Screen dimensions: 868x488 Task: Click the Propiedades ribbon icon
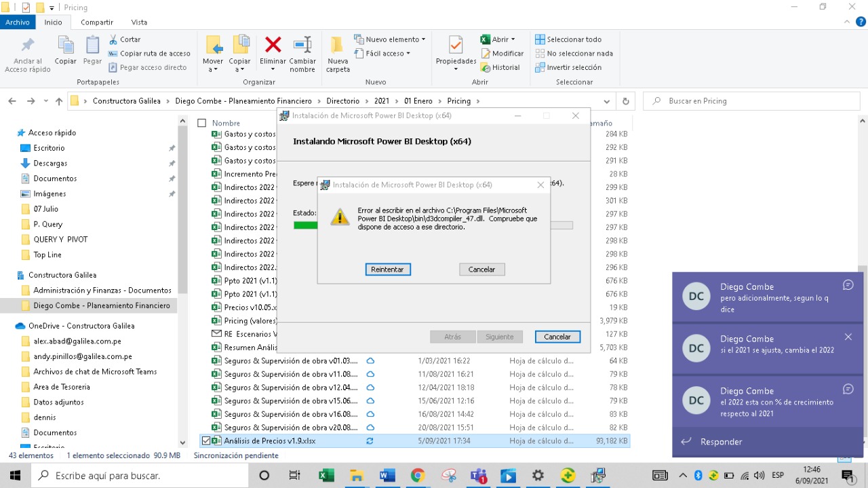pyautogui.click(x=456, y=46)
